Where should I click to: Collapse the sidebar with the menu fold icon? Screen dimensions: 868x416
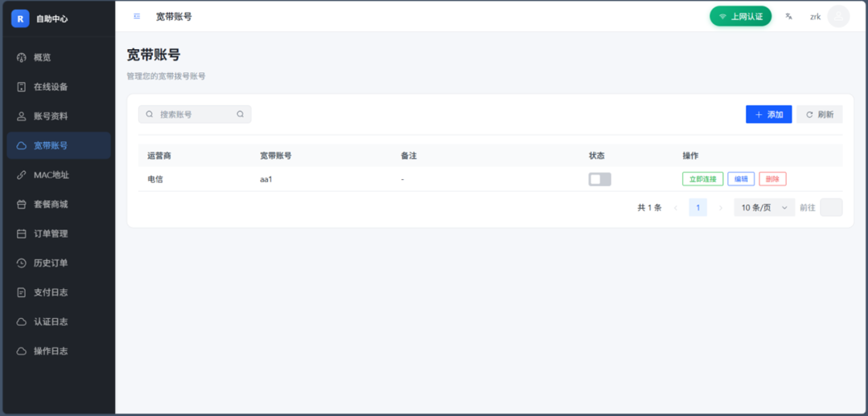pyautogui.click(x=137, y=17)
